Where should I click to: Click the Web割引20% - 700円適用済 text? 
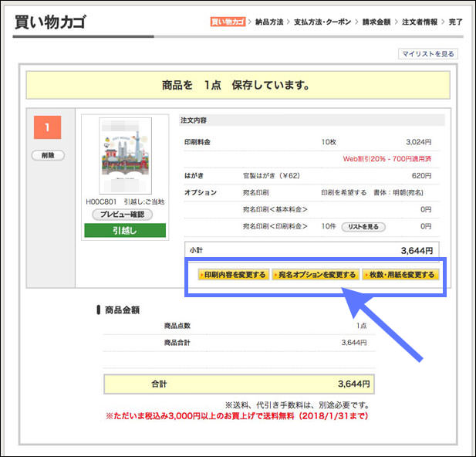tap(387, 158)
